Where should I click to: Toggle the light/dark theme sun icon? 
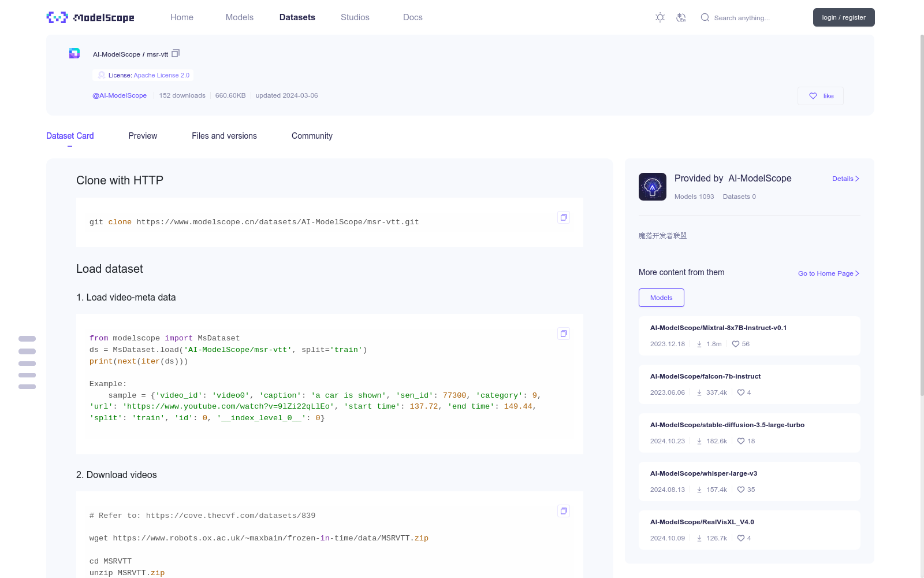tap(660, 17)
